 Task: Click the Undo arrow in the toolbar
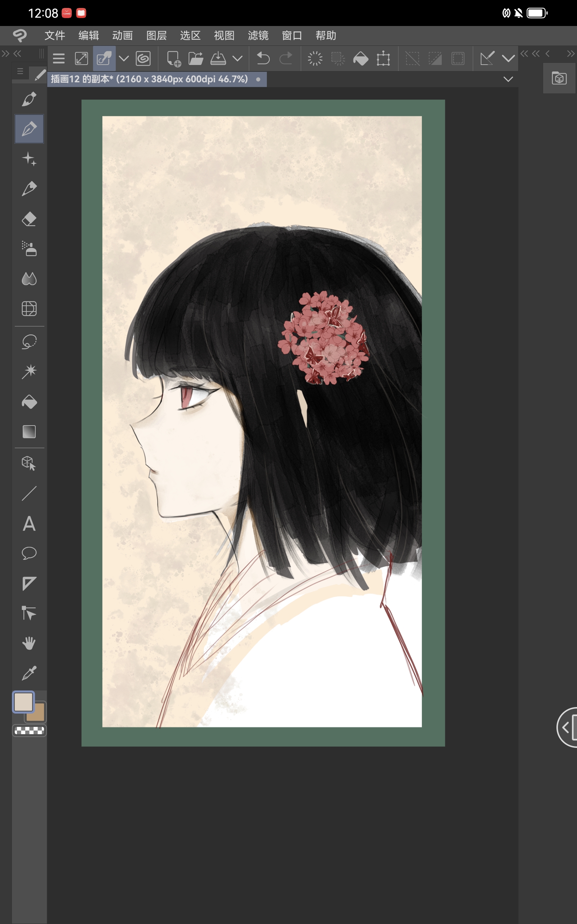tap(263, 58)
